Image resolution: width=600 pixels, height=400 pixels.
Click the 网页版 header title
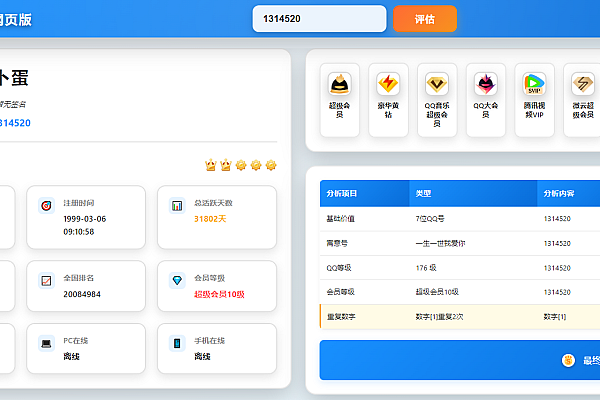click(x=16, y=20)
